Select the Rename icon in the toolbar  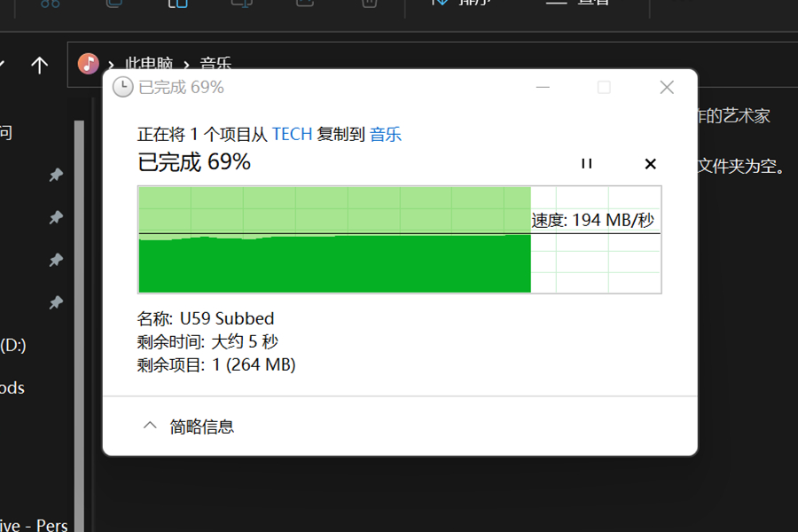241,4
